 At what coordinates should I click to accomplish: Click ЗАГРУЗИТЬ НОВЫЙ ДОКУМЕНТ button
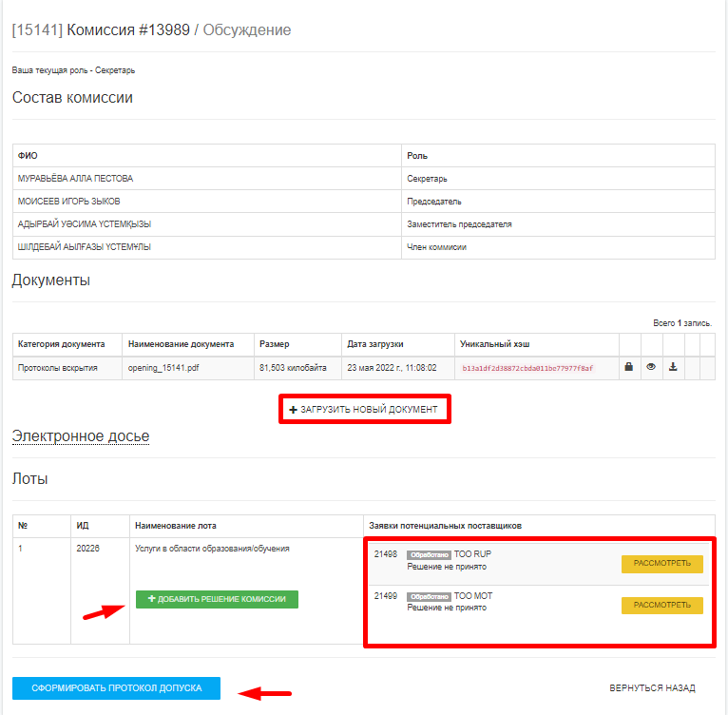coord(364,409)
